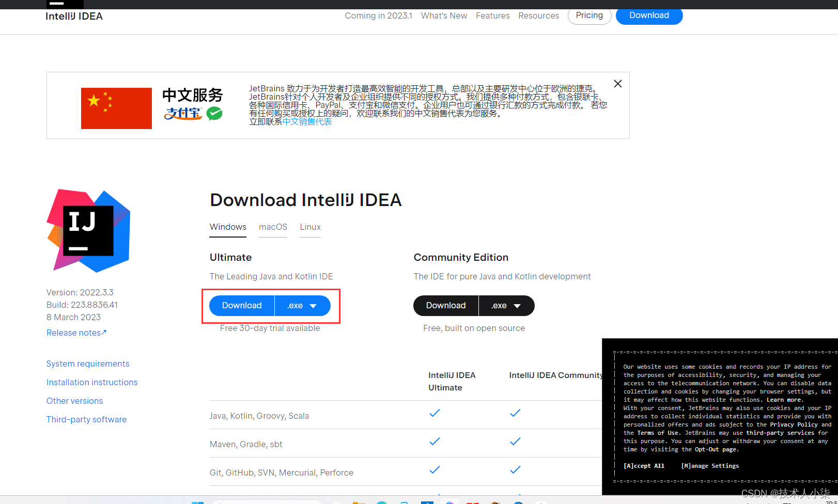Open the .exe dropdown for Ultimate download

click(302, 305)
